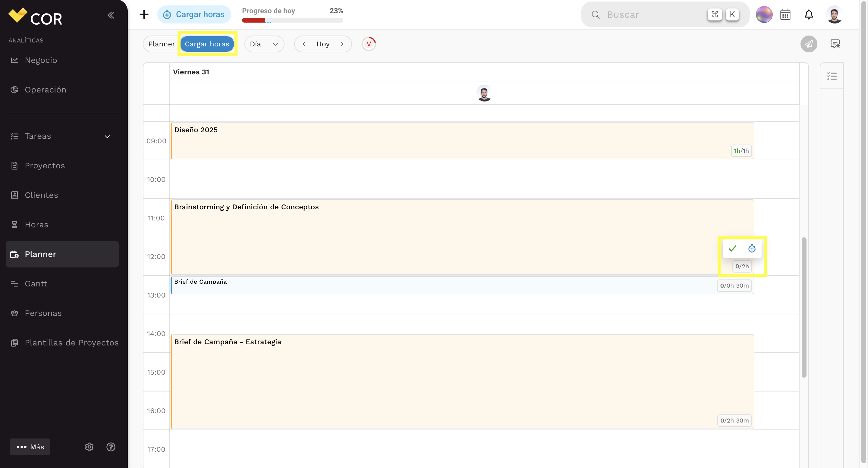
Task: Open the task list panel icon
Action: (x=832, y=76)
